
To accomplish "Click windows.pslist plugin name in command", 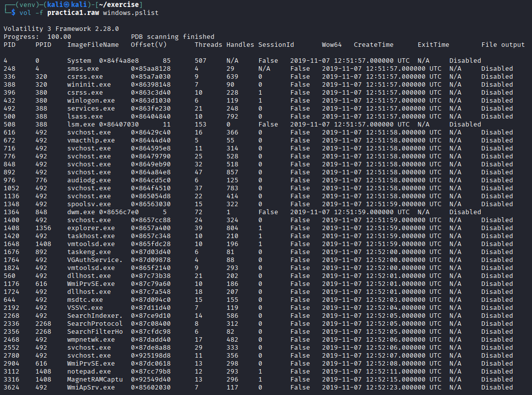I will 131,12.
